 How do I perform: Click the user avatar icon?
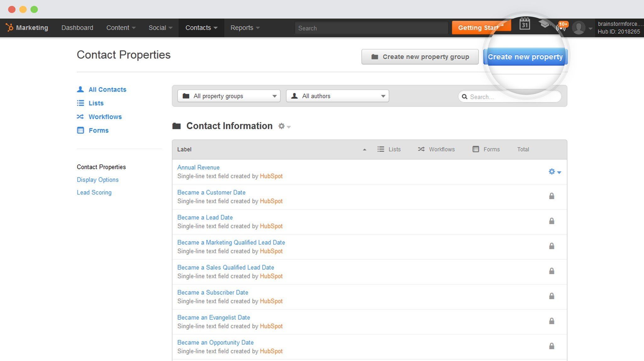(579, 28)
